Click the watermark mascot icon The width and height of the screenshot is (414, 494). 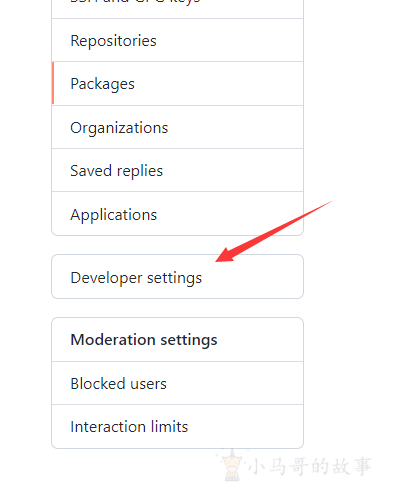point(232,465)
